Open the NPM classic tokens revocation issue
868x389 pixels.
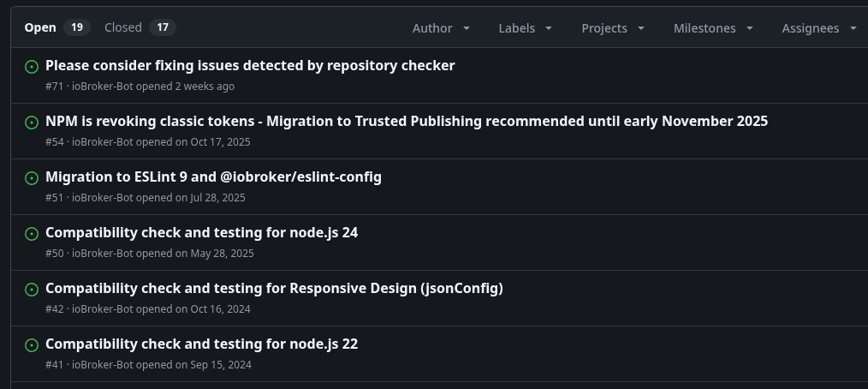pos(407,121)
